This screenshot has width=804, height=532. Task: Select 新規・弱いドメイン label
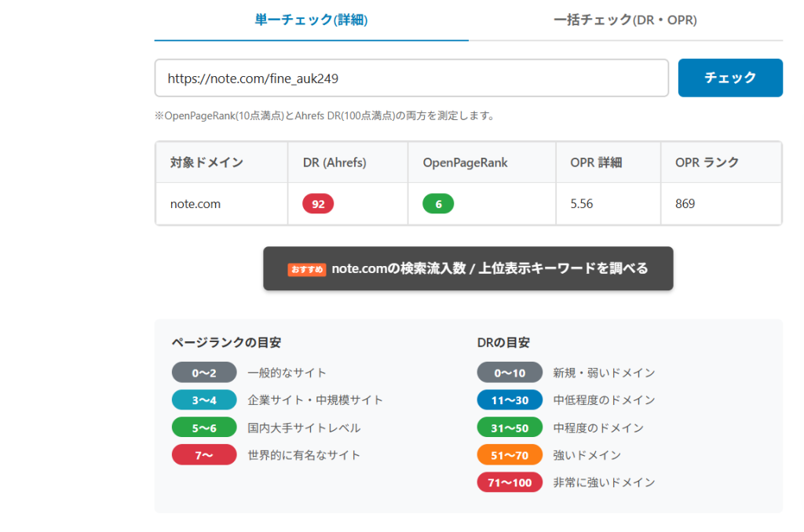pos(604,373)
